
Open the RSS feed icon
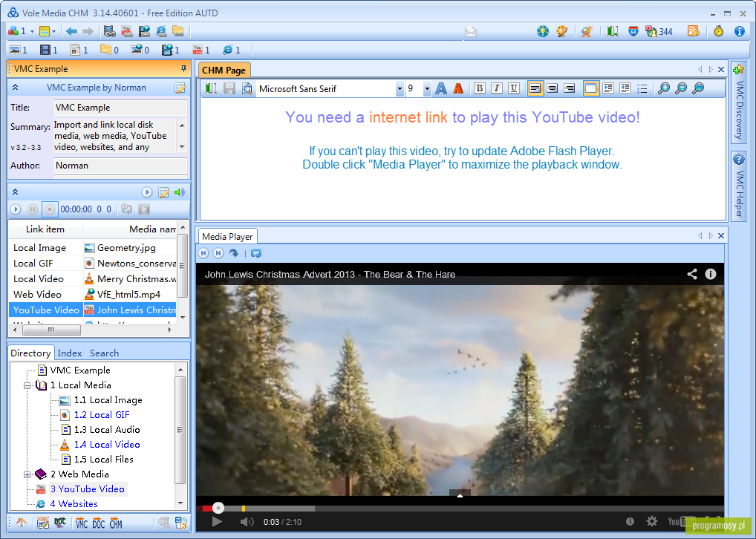coord(694,31)
